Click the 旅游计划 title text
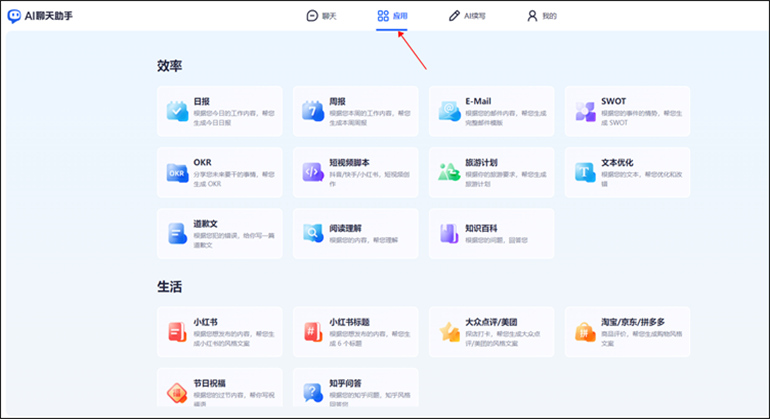 pyautogui.click(x=481, y=163)
